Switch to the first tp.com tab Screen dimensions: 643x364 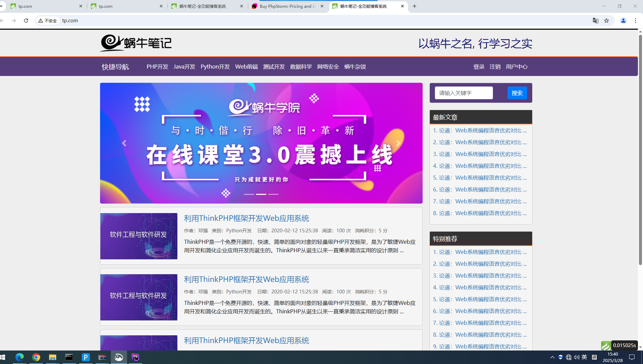pyautogui.click(x=46, y=6)
